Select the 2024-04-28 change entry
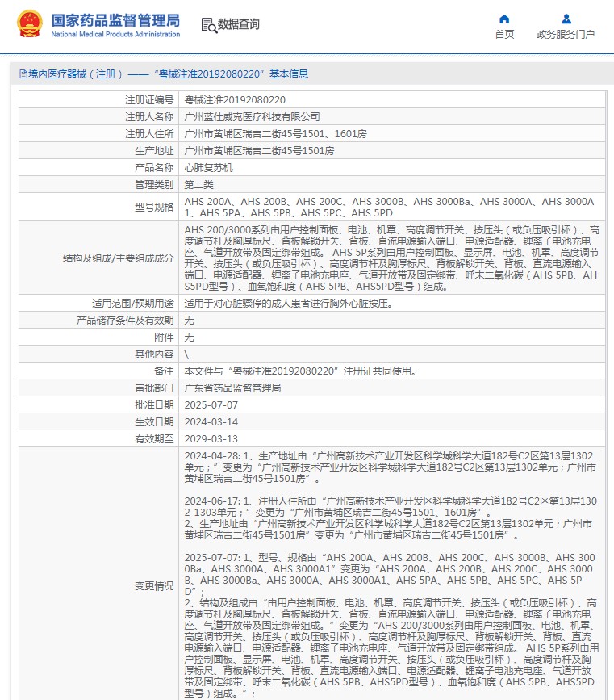Screen dimensions: 614x700 [391, 467]
